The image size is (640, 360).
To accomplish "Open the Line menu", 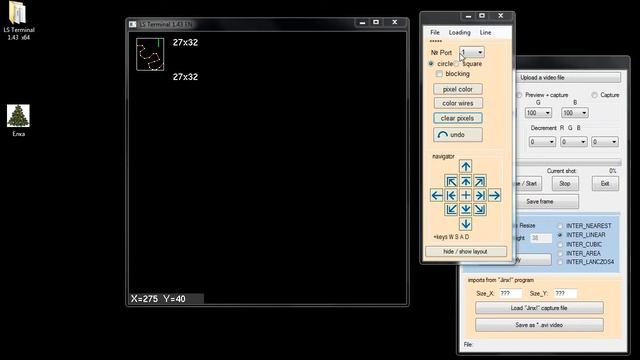I will point(485,32).
